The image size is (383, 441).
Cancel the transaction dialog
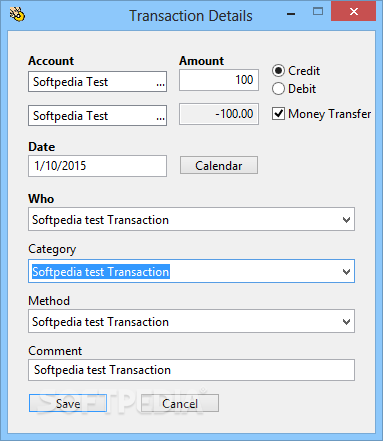coord(180,403)
